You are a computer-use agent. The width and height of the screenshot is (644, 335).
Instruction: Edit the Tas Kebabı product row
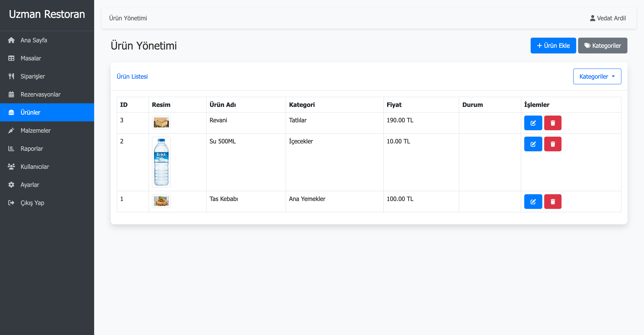pyautogui.click(x=533, y=201)
